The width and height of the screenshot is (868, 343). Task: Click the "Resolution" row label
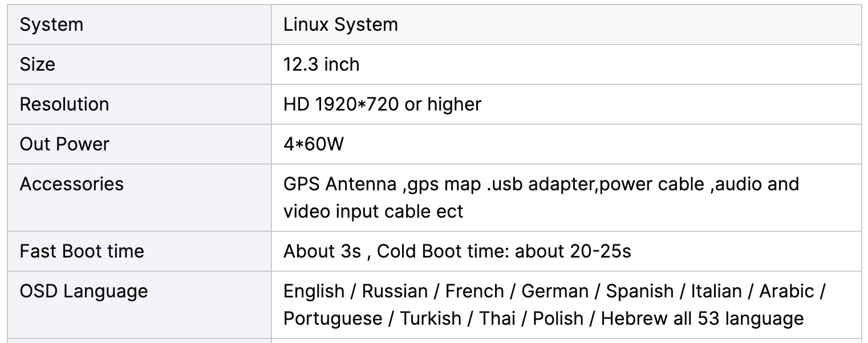point(64,104)
